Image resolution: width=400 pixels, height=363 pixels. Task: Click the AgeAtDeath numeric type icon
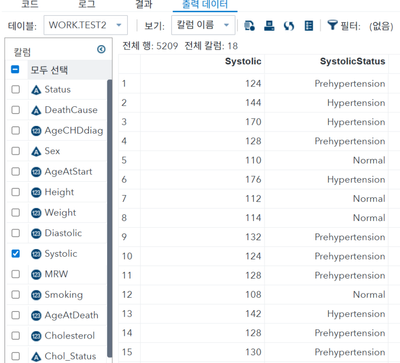pos(36,316)
